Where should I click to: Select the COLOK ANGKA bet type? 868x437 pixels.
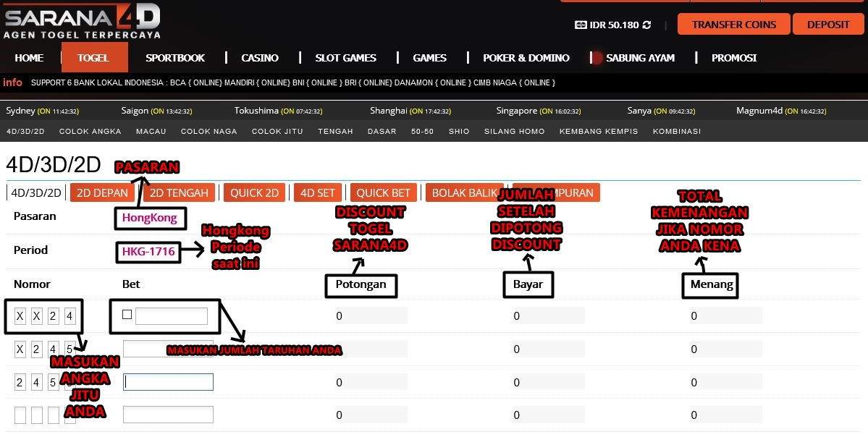coord(90,131)
